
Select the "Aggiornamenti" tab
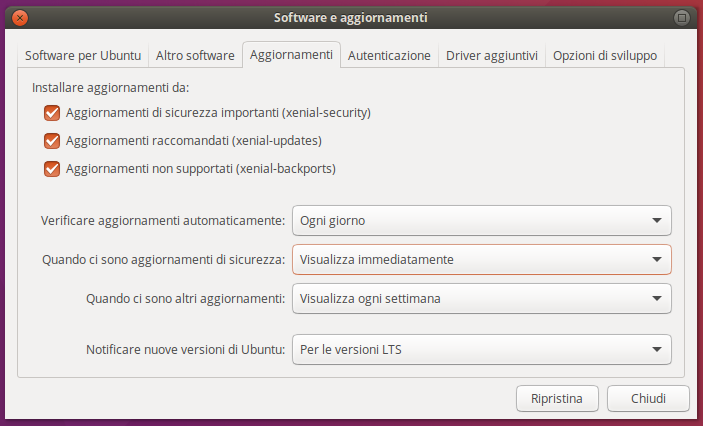click(x=291, y=55)
